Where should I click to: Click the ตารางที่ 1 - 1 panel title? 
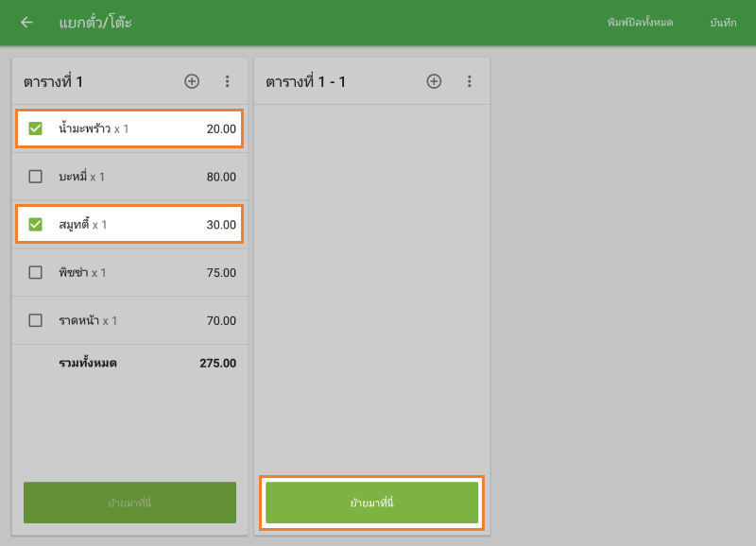tap(305, 82)
